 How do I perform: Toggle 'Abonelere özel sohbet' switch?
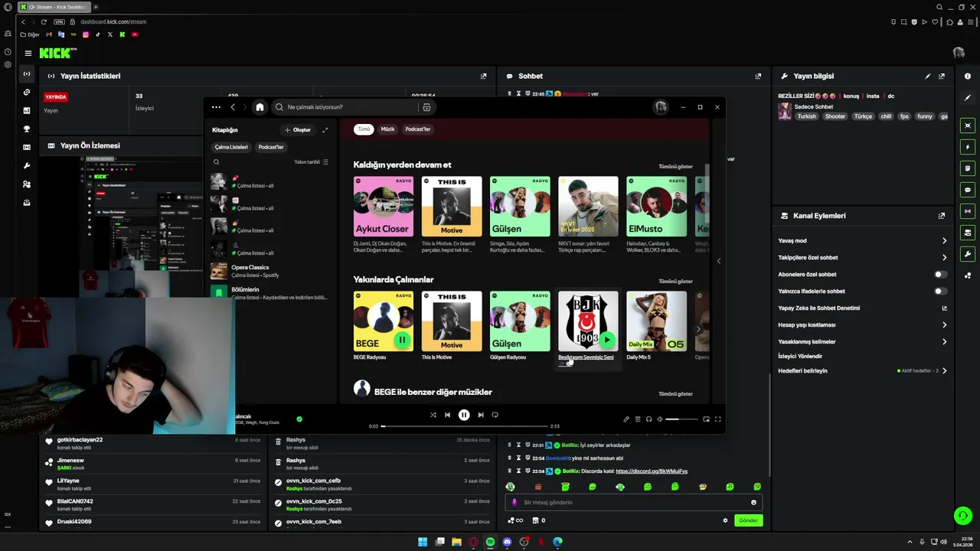[x=941, y=274]
